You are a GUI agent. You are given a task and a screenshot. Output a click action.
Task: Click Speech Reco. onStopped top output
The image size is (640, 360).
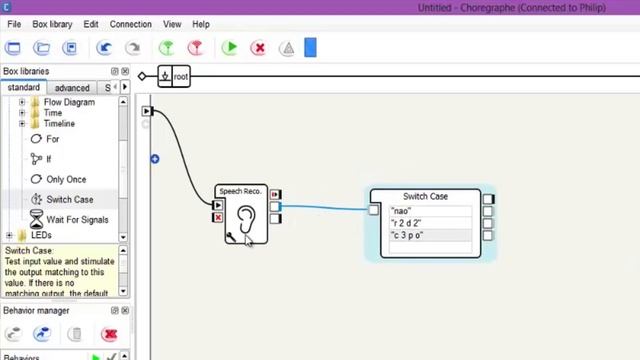tap(276, 194)
